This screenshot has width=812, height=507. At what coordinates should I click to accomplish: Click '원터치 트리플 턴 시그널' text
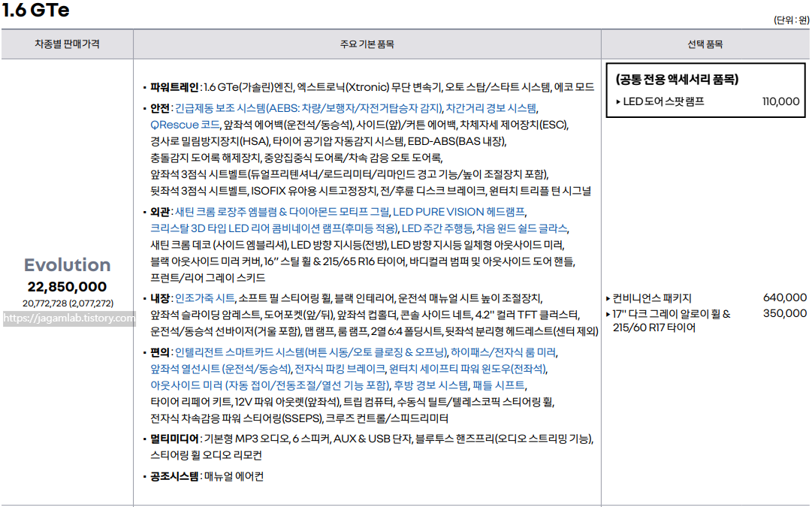(x=540, y=191)
